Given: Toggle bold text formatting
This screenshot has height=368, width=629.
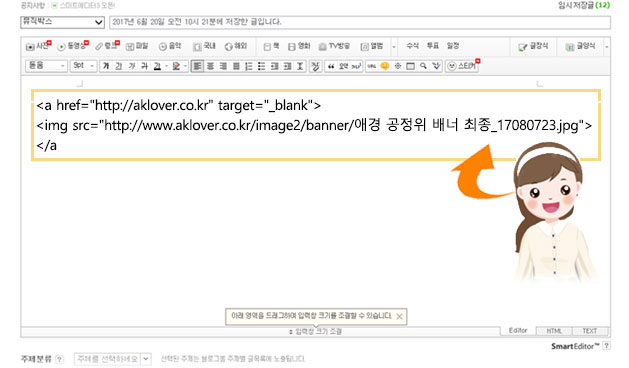Looking at the screenshot, I should (106, 66).
